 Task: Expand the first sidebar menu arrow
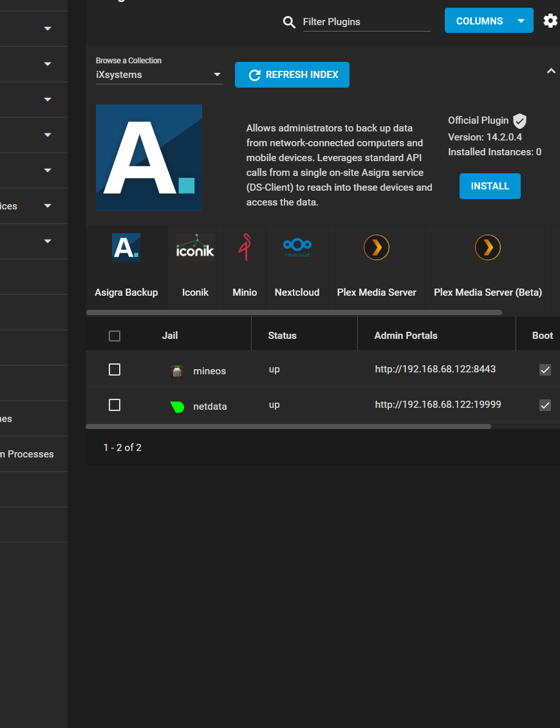[x=48, y=29]
